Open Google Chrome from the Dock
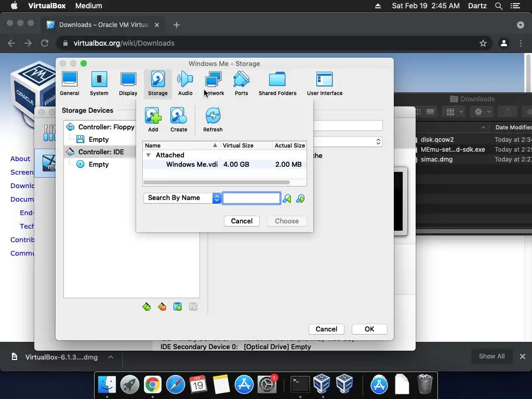Screen dimensions: 532x399 click(153, 385)
